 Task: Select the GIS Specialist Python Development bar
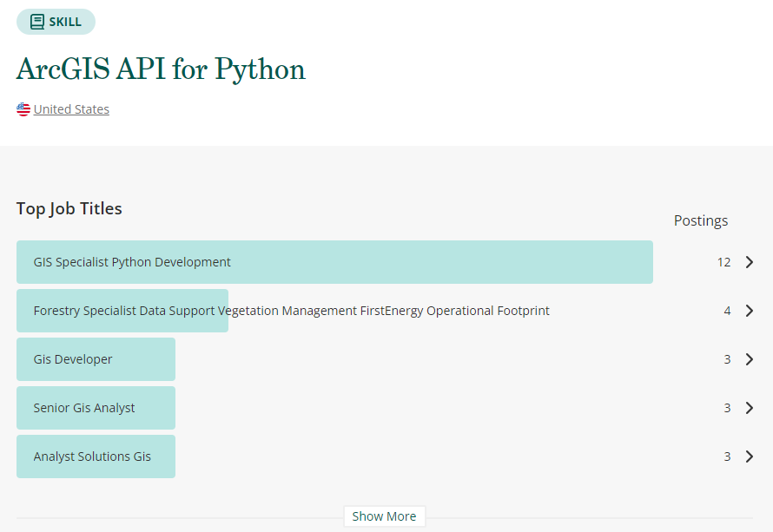tap(334, 262)
